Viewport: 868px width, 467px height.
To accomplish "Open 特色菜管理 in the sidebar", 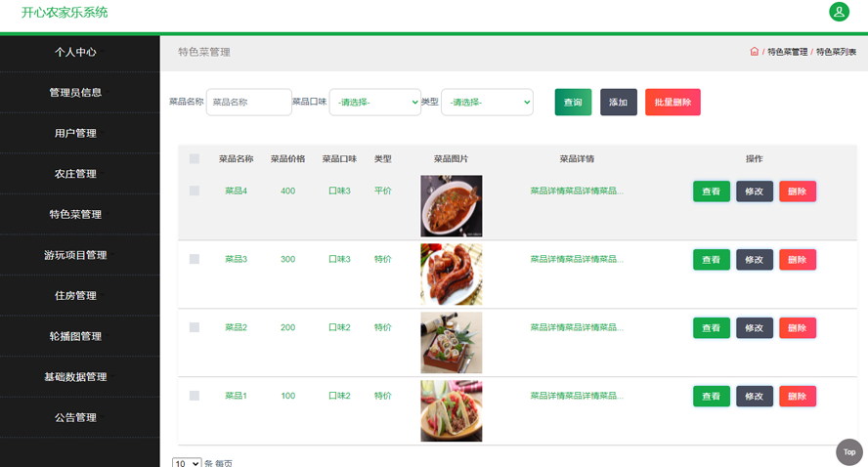I will click(x=75, y=214).
